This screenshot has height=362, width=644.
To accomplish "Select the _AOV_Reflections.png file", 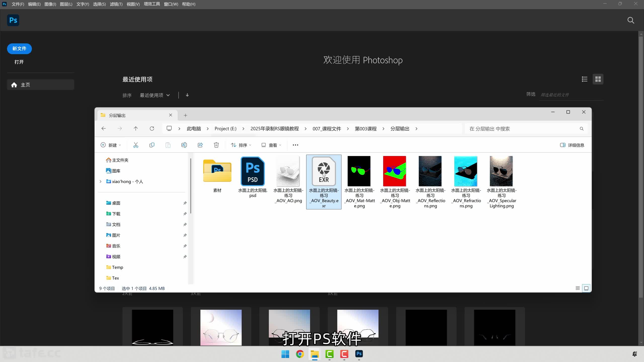I will tap(430, 182).
